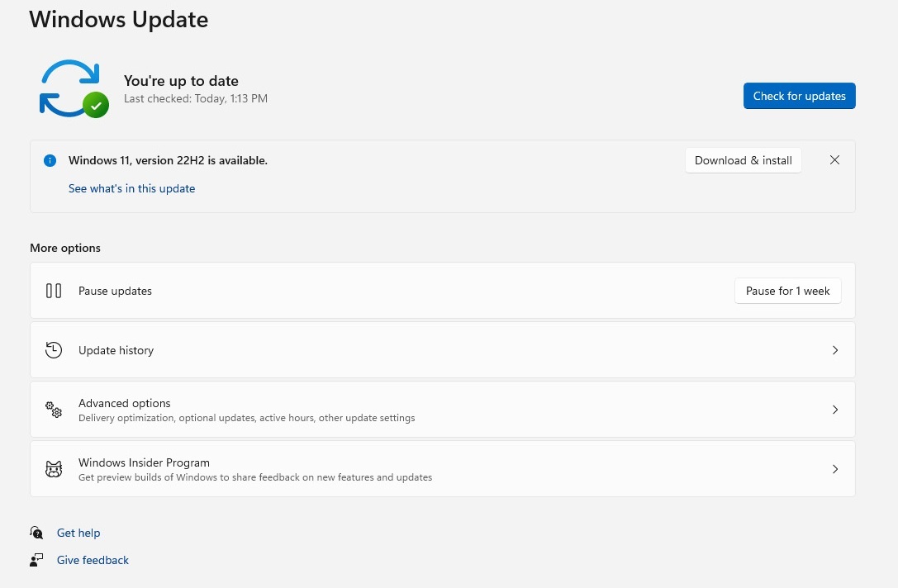Open 'See what's in this update' link
The width and height of the screenshot is (898, 588).
[x=131, y=188]
